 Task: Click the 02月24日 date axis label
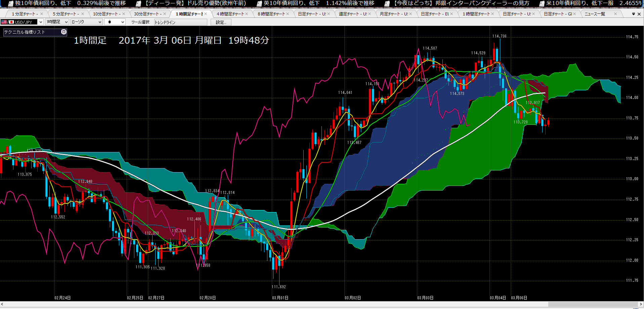[62, 298]
